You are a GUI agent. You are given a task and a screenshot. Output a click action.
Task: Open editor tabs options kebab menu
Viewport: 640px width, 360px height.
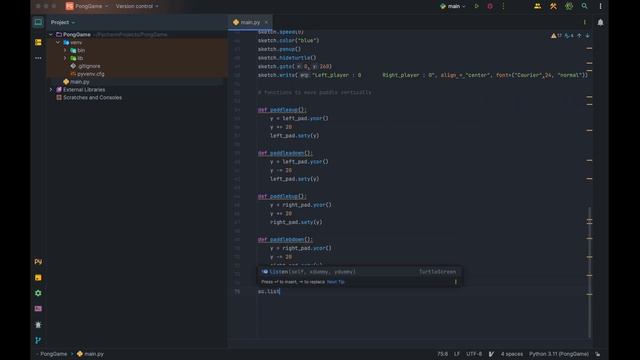584,22
